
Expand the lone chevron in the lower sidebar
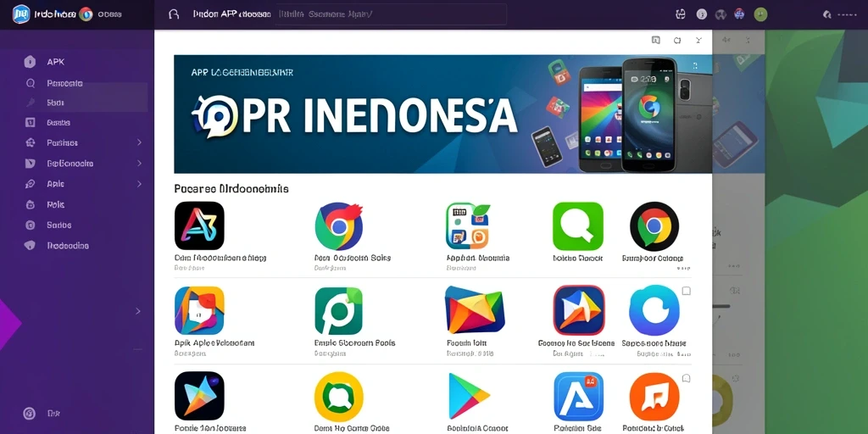pyautogui.click(x=138, y=311)
